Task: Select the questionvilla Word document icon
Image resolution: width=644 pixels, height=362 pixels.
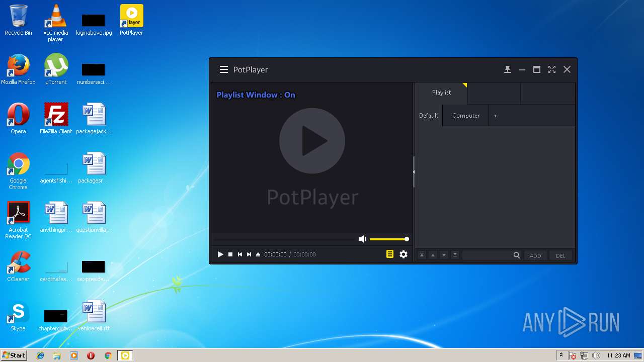Action: tap(94, 217)
